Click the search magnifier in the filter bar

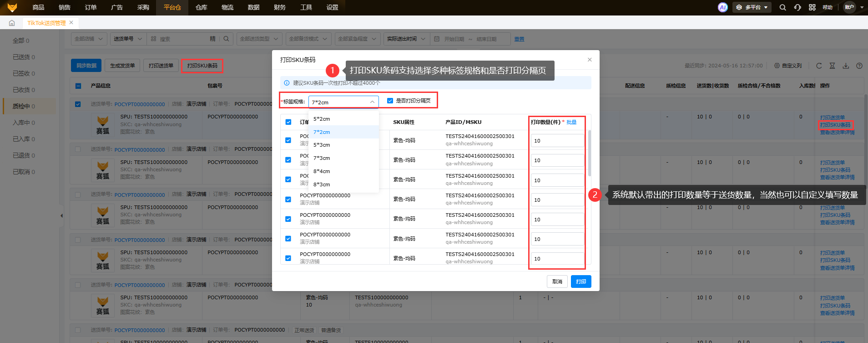click(226, 39)
